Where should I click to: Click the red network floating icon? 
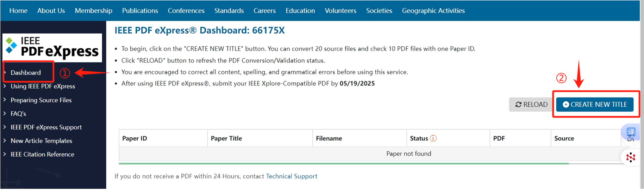pos(631,157)
